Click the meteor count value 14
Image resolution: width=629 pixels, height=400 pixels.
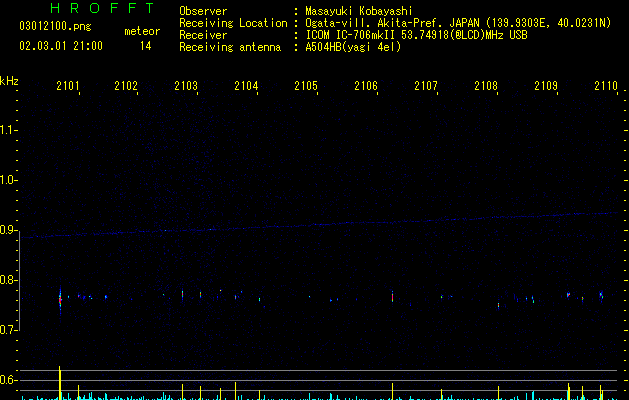coord(146,46)
